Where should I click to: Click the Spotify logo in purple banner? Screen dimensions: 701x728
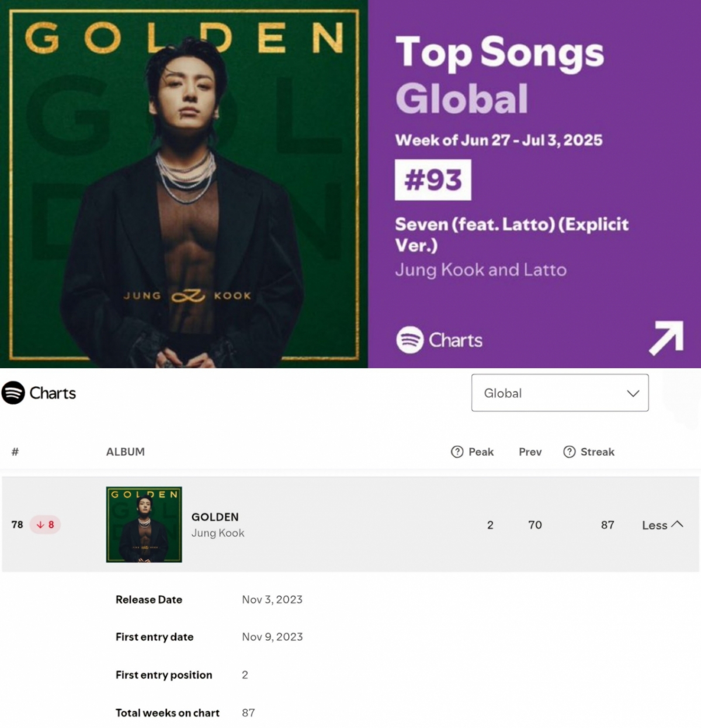(410, 339)
